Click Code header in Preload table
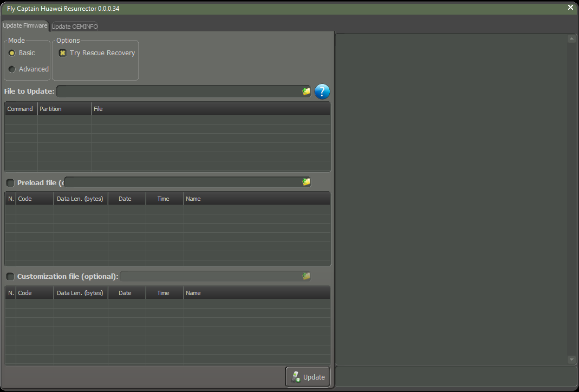This screenshot has width=579, height=392. tap(35, 199)
